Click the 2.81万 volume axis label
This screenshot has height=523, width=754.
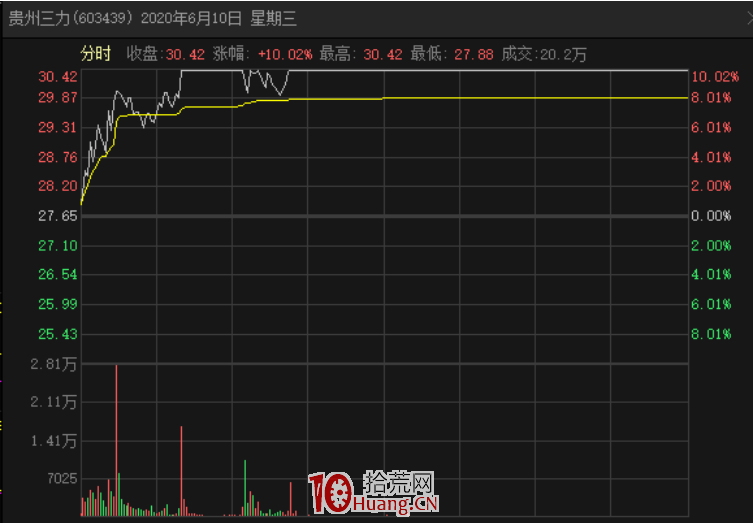coord(53,364)
